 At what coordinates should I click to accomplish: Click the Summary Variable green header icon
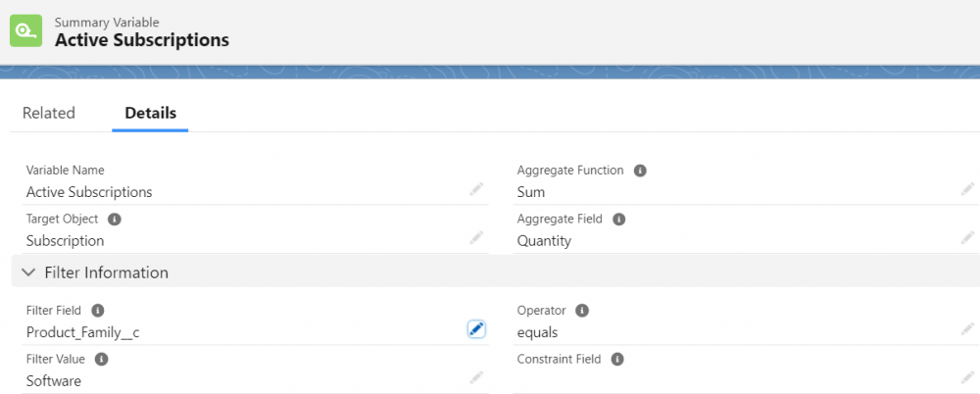(26, 30)
